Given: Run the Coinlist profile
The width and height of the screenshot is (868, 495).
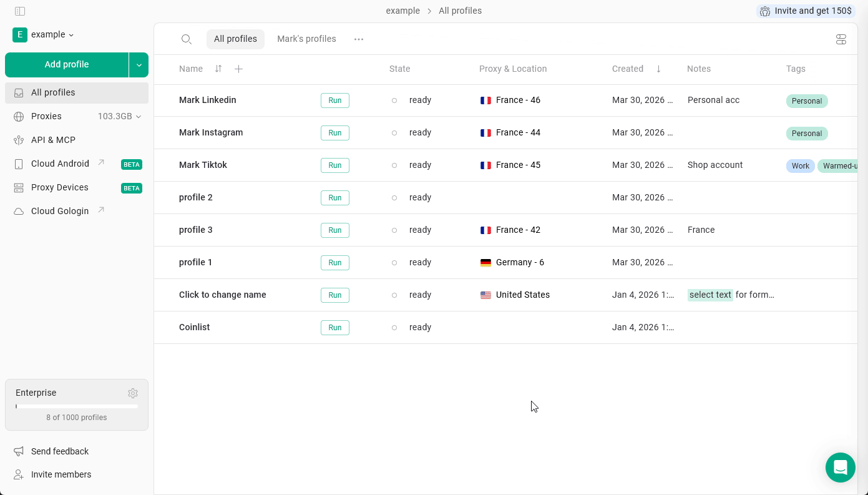Looking at the screenshot, I should point(335,328).
